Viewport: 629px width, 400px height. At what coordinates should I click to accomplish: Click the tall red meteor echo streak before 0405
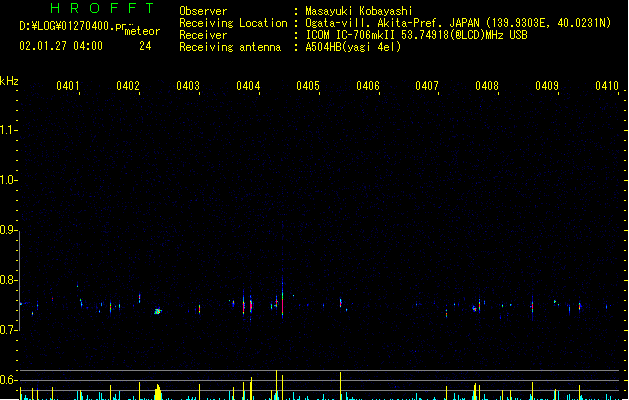point(282,299)
